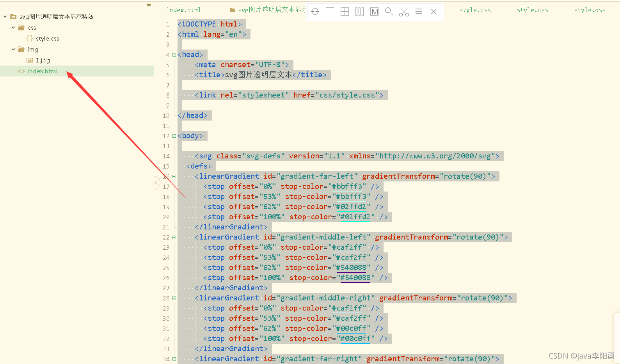Click the closing </linearGradient> on line 27

pyautogui.click(x=231, y=288)
